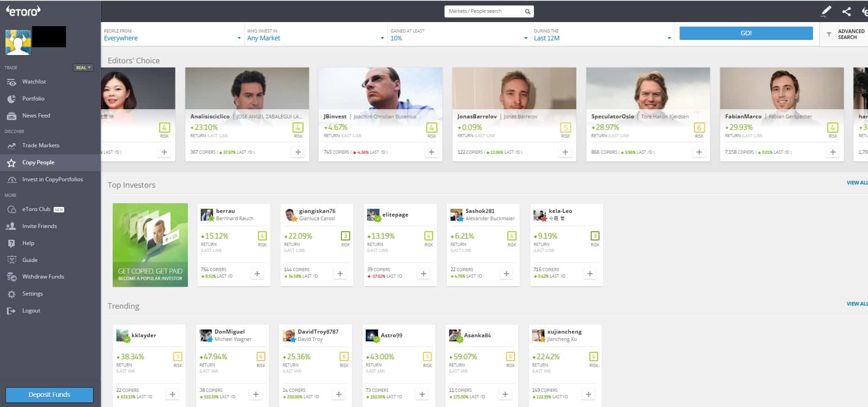
Task: Add berrau with plus button
Action: 257,273
